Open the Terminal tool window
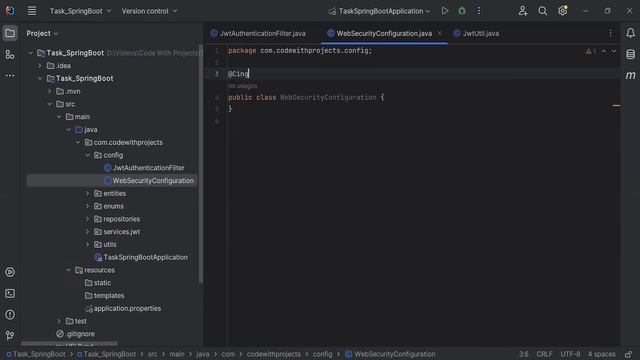 (10, 293)
